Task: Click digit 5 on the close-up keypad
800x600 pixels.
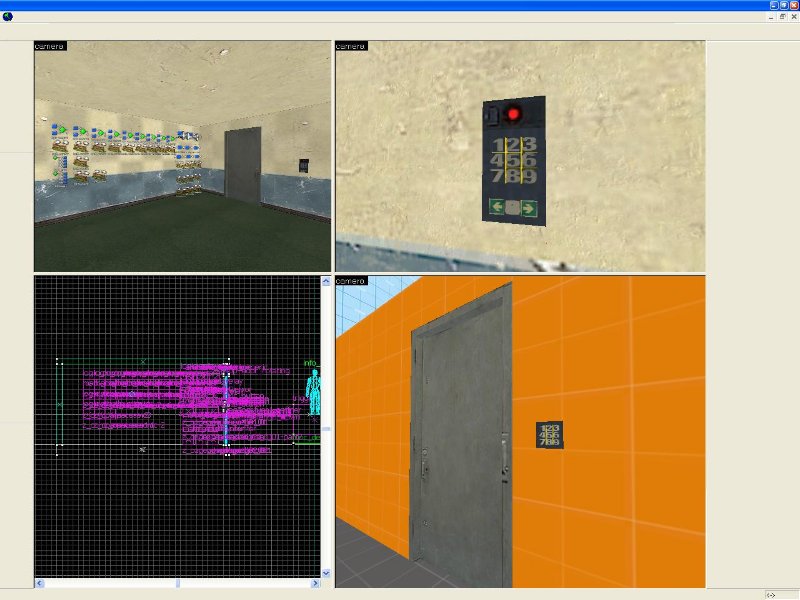Action: [x=511, y=160]
